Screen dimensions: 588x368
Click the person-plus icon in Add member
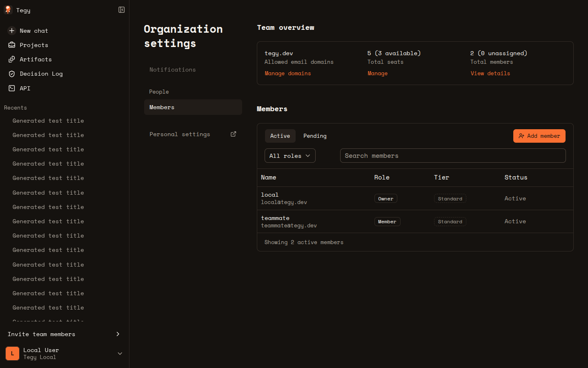pyautogui.click(x=521, y=136)
